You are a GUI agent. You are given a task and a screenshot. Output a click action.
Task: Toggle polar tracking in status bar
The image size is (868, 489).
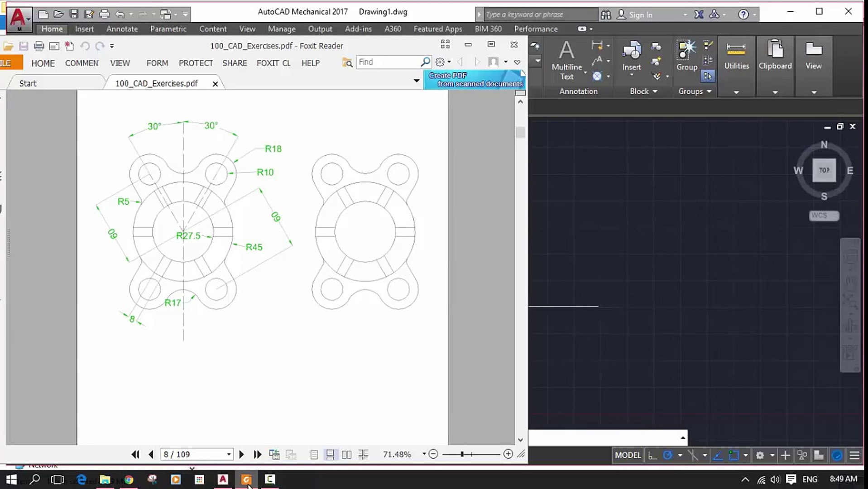point(667,455)
